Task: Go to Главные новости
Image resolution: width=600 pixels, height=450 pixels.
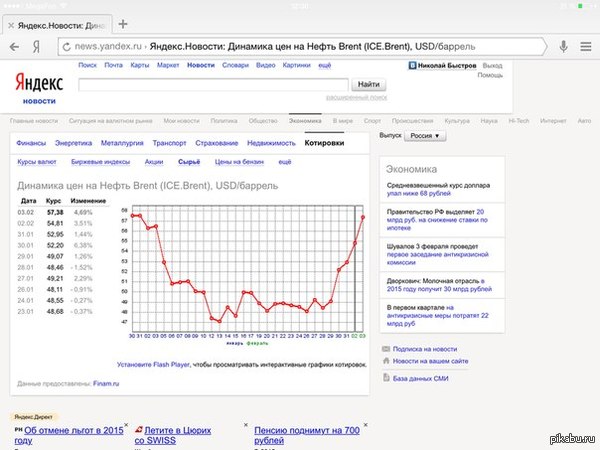Action: pos(34,121)
